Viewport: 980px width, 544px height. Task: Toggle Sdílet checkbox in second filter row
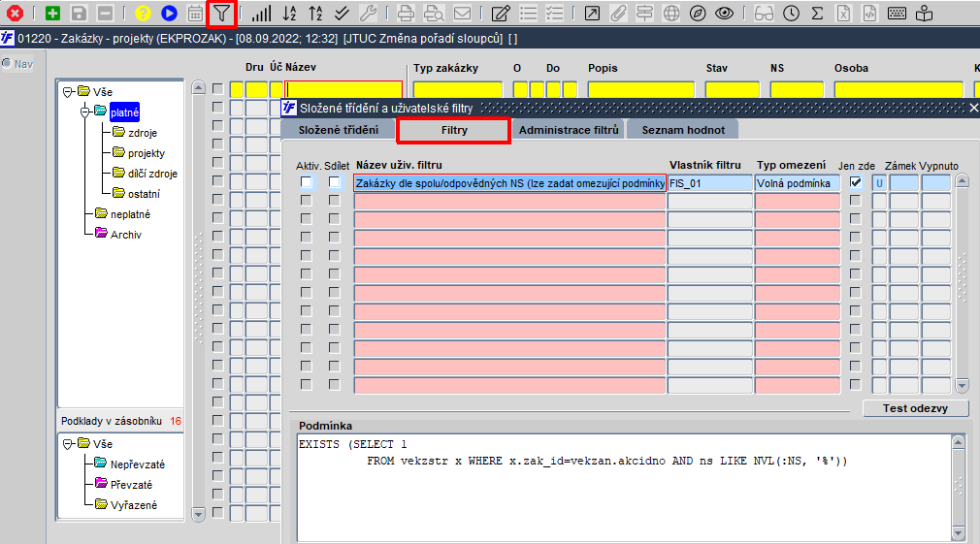point(335,201)
